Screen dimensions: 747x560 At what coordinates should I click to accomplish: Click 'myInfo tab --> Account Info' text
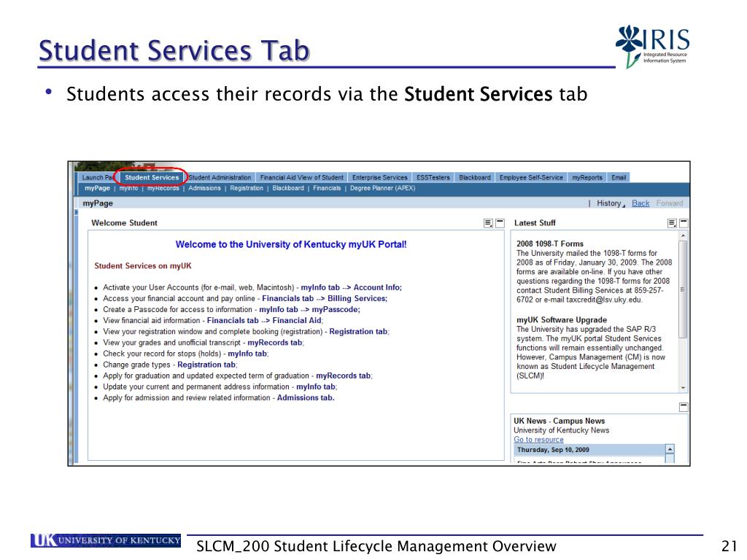click(x=351, y=287)
